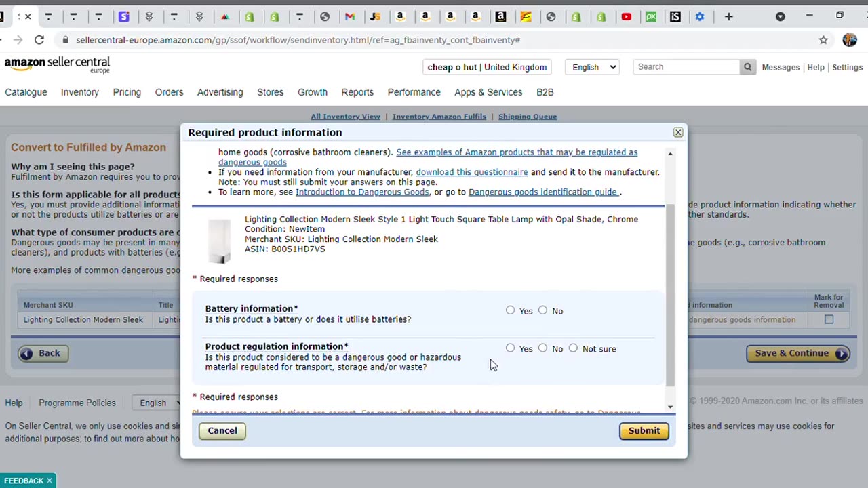Bookmark this page with the star icon
Viewport: 868px width, 488px height.
[x=823, y=40]
